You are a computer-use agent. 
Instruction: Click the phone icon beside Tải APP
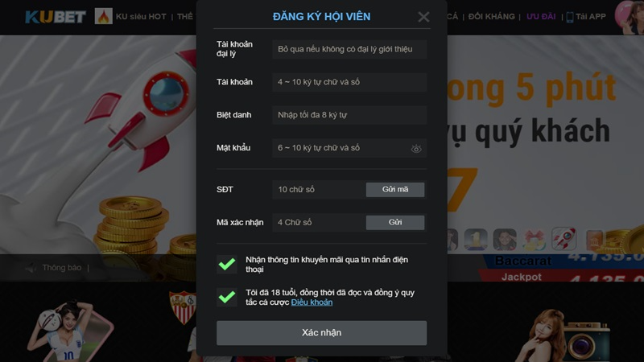(x=570, y=17)
